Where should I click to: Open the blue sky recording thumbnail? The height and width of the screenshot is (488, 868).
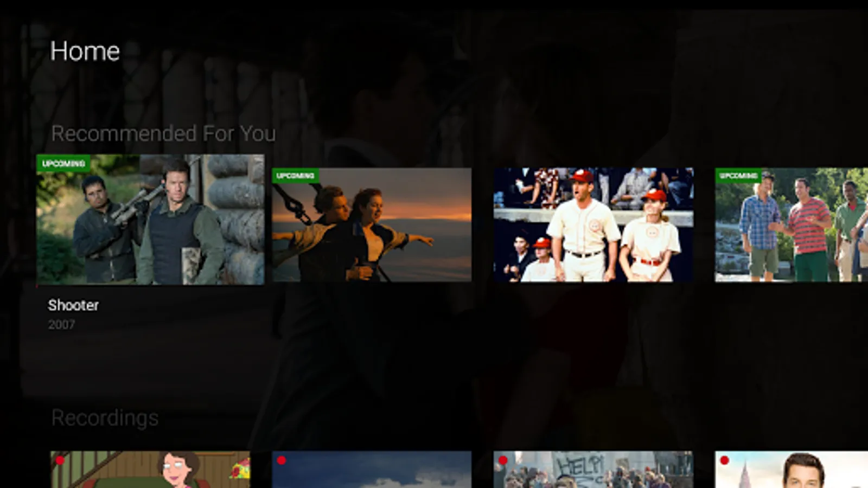[x=372, y=470]
